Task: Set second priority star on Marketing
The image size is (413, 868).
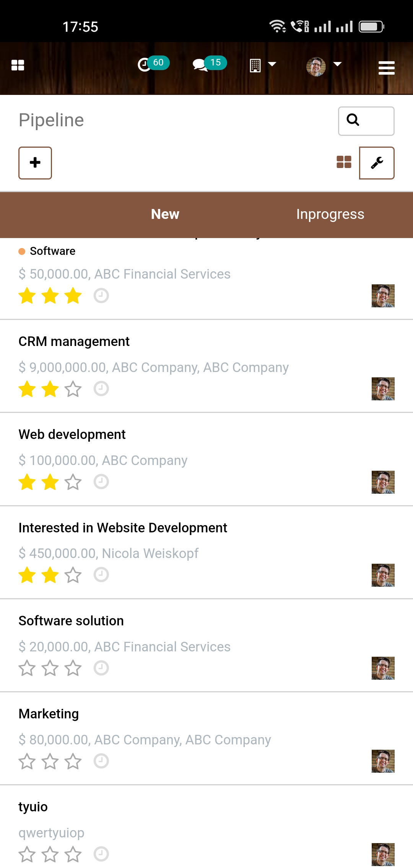Action: point(50,761)
